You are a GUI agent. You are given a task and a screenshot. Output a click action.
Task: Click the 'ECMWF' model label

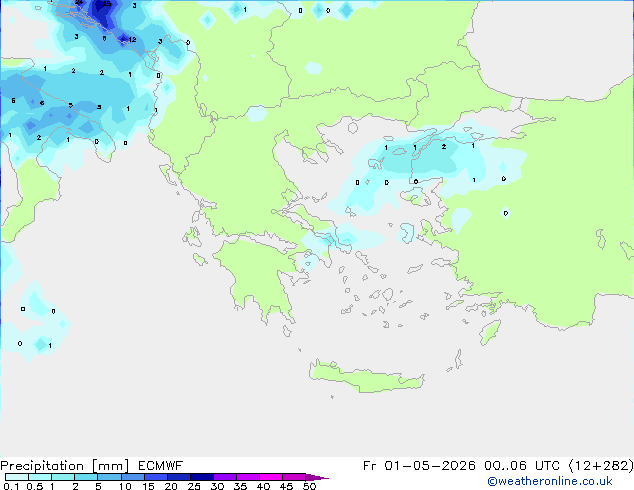click(161, 466)
